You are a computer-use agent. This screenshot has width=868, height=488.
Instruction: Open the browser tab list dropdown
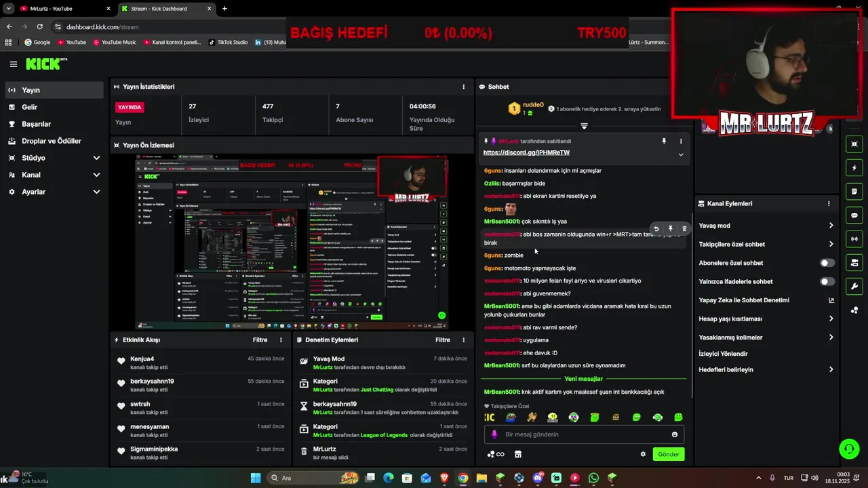9,9
